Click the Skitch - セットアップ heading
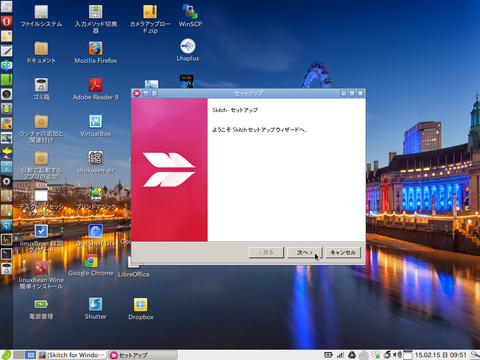 pos(235,110)
